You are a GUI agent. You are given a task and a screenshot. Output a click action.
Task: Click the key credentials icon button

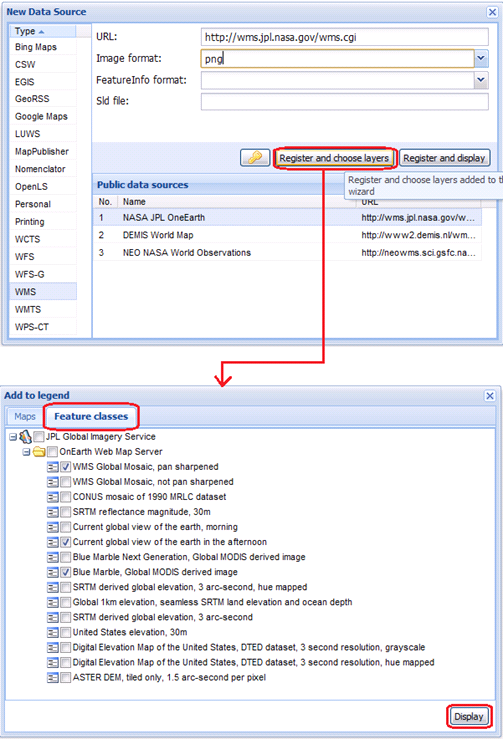point(255,157)
